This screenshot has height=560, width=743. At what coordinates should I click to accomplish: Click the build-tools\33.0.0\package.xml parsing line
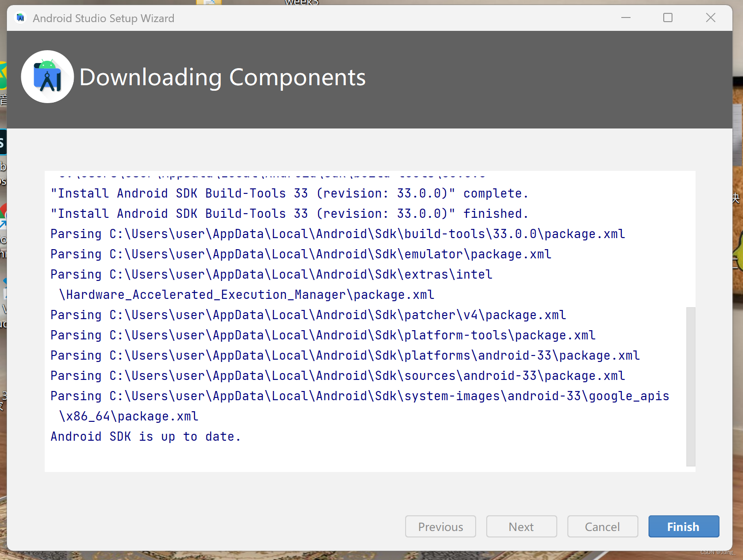[338, 234]
